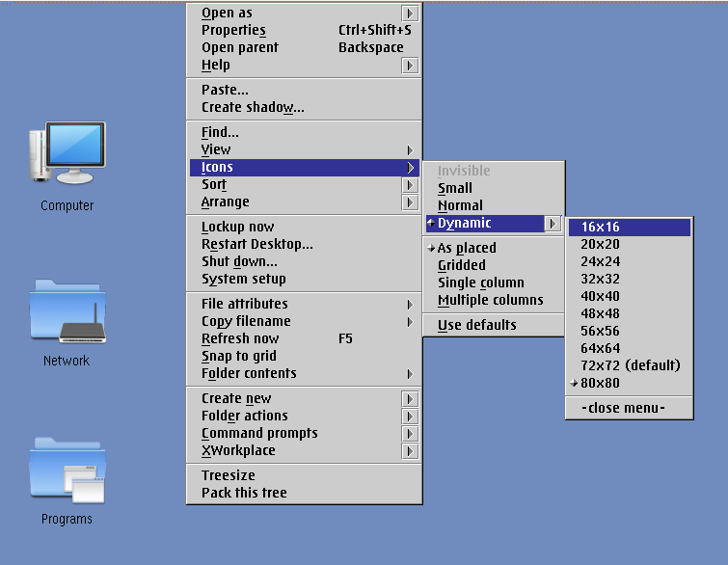Choose Snap to grid
Image resolution: width=728 pixels, height=565 pixels.
(x=305, y=356)
